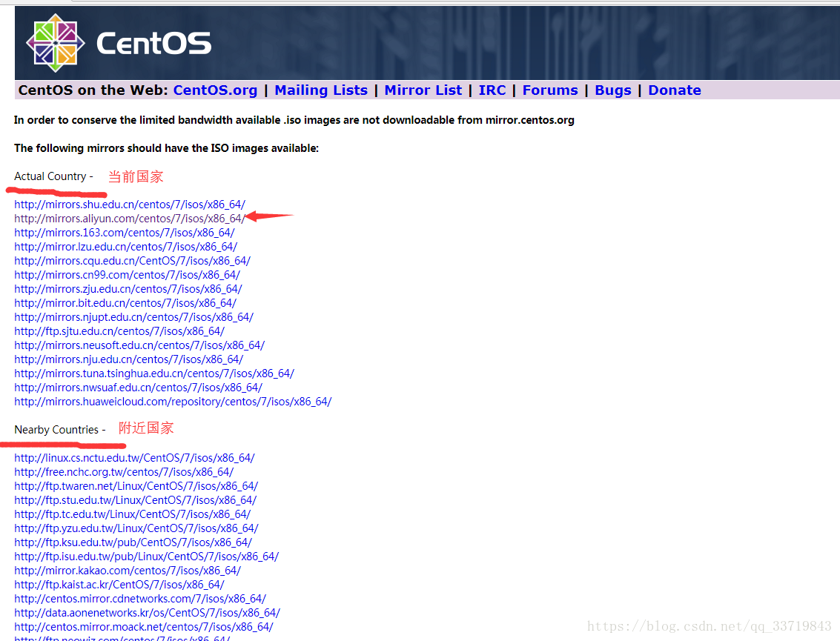Click the 'The following mirrors should have' line
The width and height of the screenshot is (840, 641).
[166, 147]
